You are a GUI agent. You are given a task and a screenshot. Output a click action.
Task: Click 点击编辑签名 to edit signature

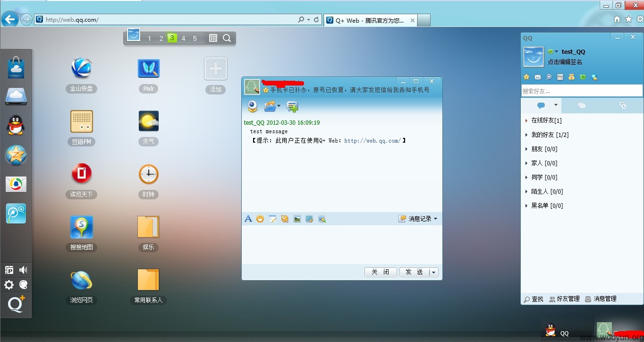pos(565,62)
